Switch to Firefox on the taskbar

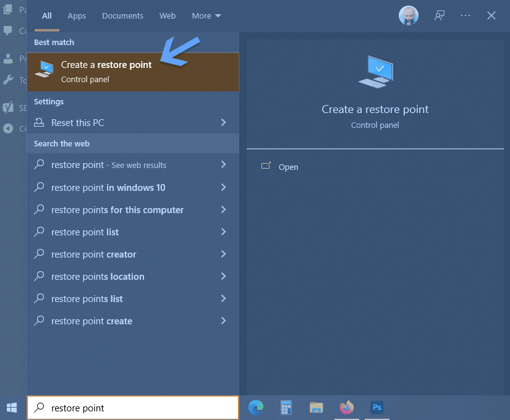(346, 407)
